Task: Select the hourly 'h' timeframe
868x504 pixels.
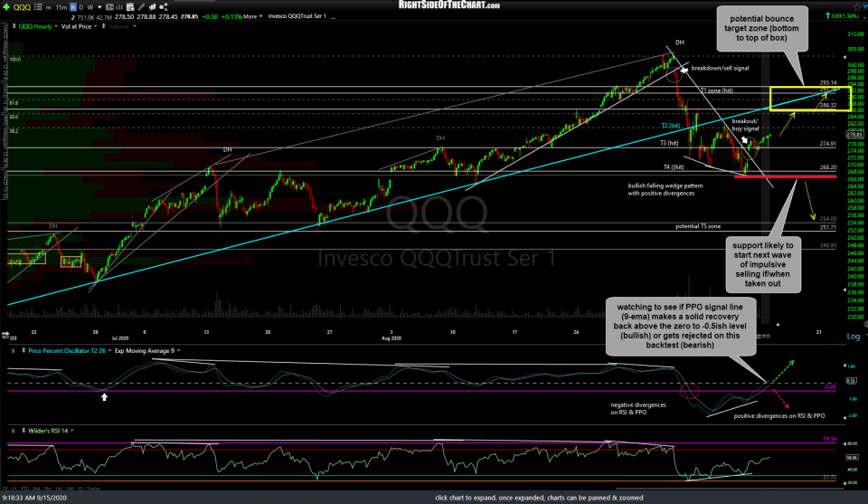Action: 73,7
